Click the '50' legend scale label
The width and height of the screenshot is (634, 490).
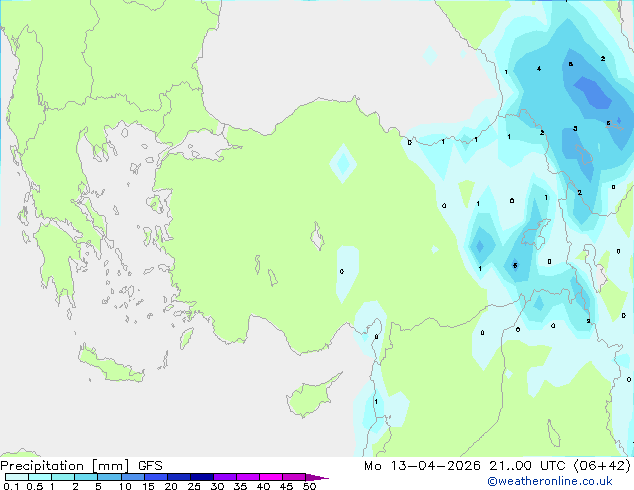pyautogui.click(x=310, y=486)
